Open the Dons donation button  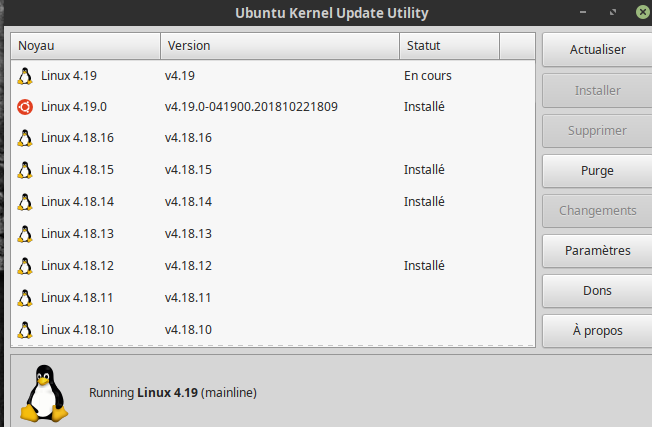pos(597,291)
